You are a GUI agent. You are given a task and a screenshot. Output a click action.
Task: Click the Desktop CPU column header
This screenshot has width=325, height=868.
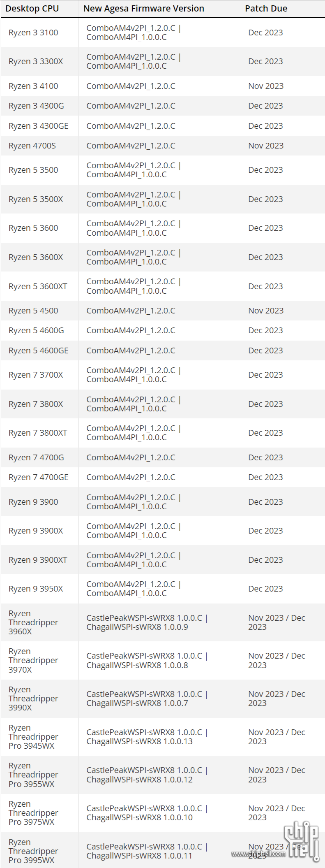click(x=32, y=9)
